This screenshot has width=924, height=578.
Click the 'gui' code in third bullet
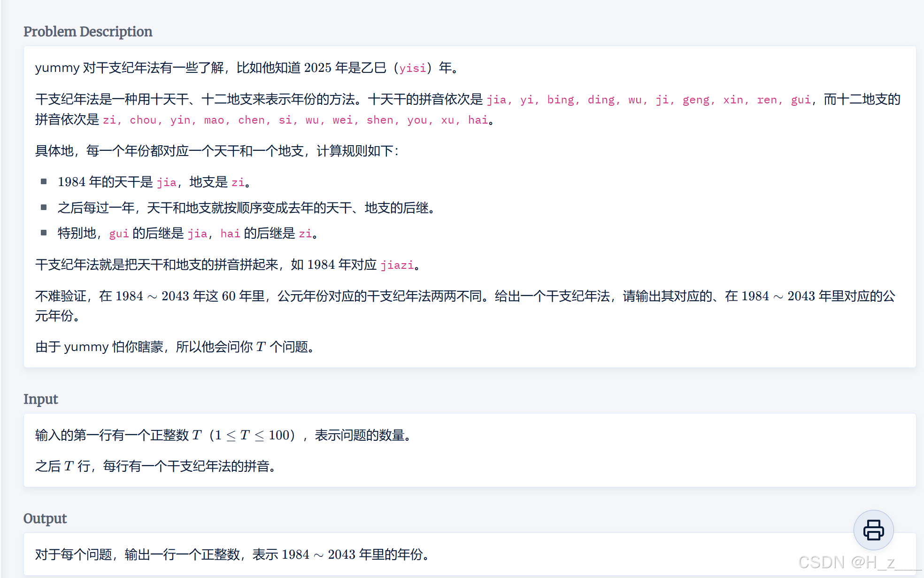[119, 234]
